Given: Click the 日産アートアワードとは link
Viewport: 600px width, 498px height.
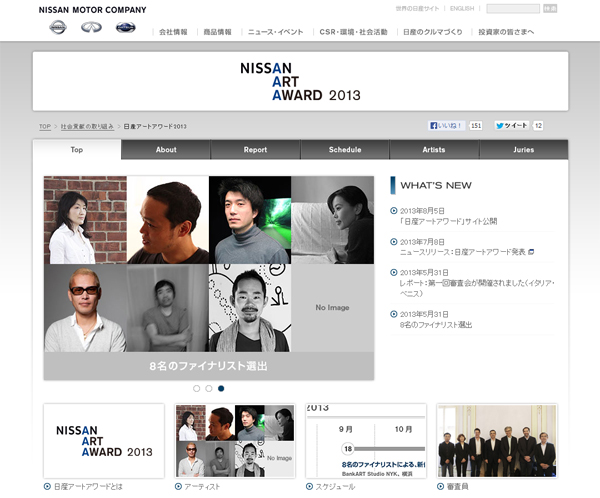Looking at the screenshot, I should tap(88, 487).
